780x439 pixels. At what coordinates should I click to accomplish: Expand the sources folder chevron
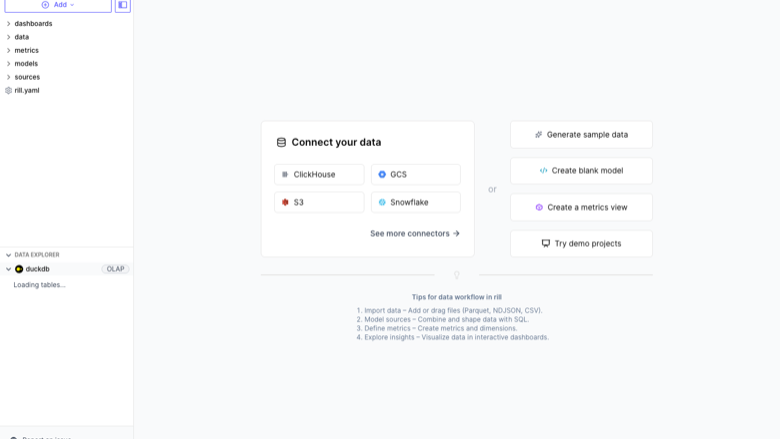(8, 78)
